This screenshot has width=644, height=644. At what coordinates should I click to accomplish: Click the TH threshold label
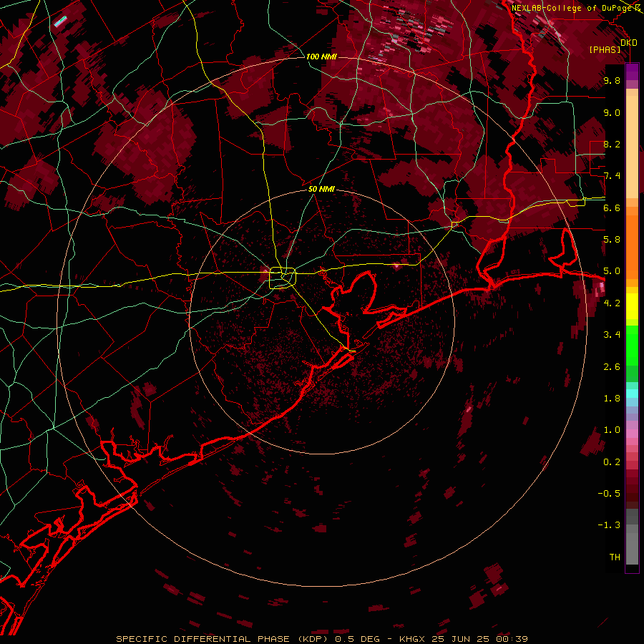615,557
